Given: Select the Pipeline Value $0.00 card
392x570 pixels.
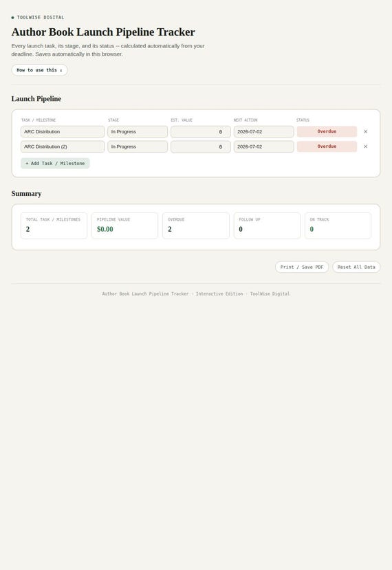Looking at the screenshot, I should (x=124, y=226).
